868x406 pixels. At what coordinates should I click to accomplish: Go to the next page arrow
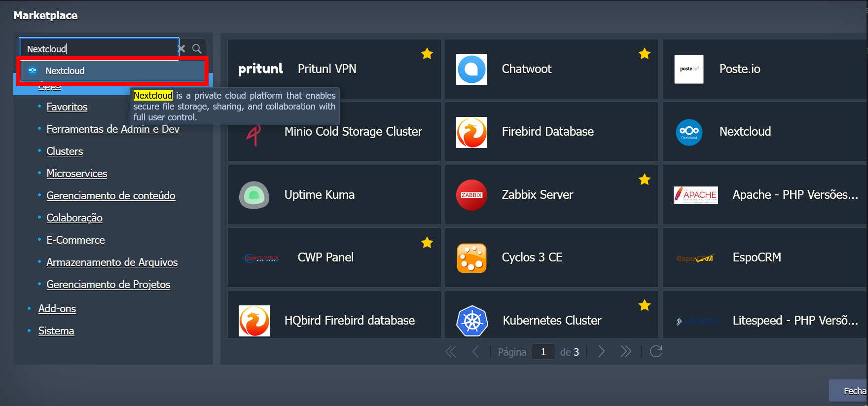tap(601, 351)
